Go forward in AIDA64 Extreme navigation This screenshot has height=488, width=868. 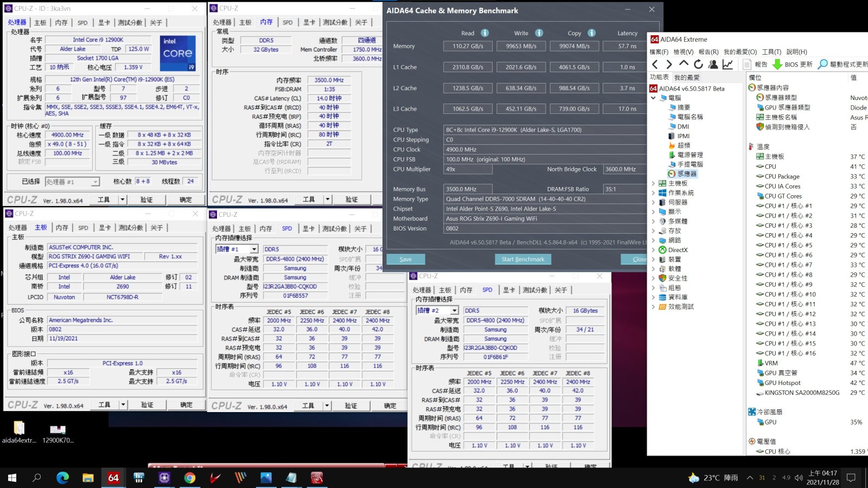[669, 65]
